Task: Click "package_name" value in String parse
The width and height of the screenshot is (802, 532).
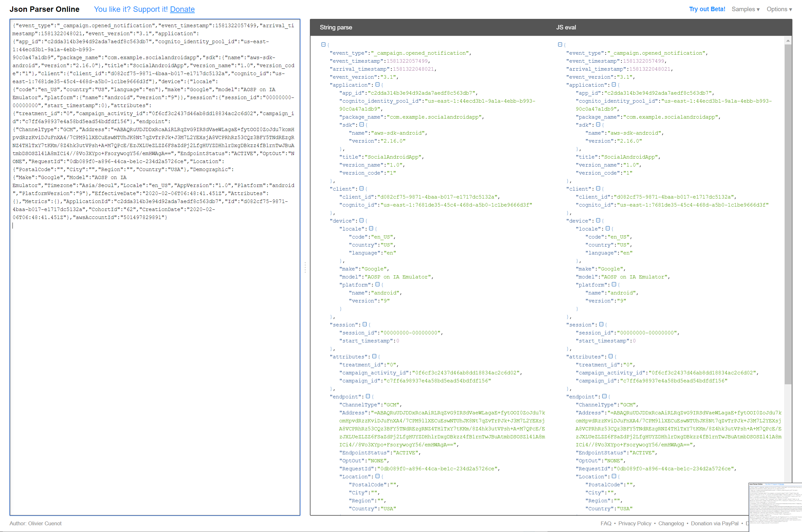Action: coord(434,117)
